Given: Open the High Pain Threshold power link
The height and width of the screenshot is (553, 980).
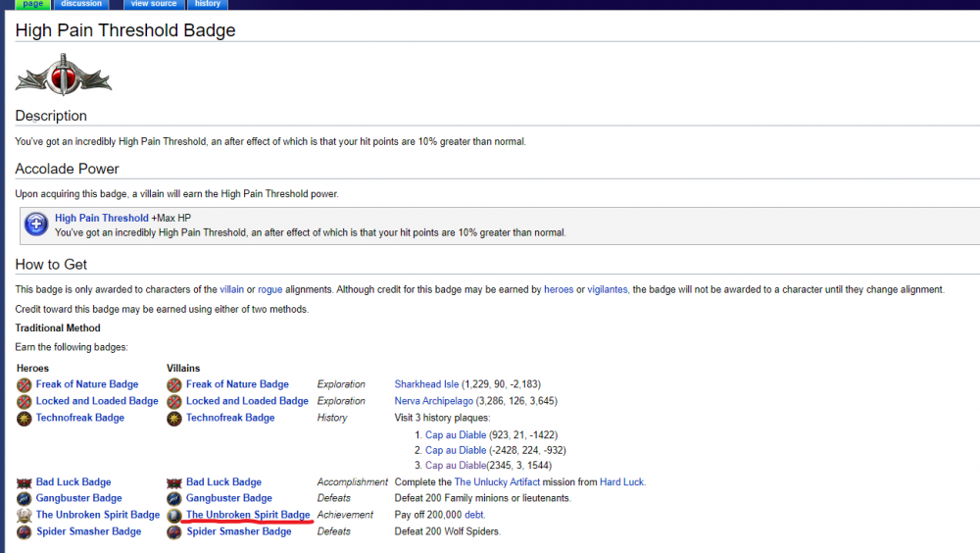Looking at the screenshot, I should pos(102,218).
